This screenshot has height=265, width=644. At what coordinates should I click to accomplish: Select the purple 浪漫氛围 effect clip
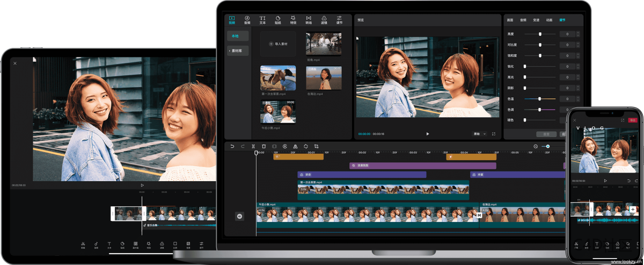[422, 166]
